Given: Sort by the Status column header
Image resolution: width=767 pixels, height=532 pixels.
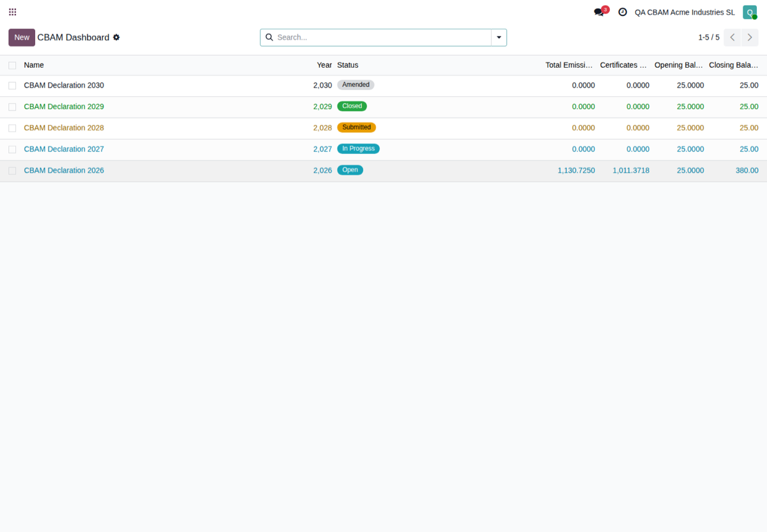Looking at the screenshot, I should tap(348, 65).
